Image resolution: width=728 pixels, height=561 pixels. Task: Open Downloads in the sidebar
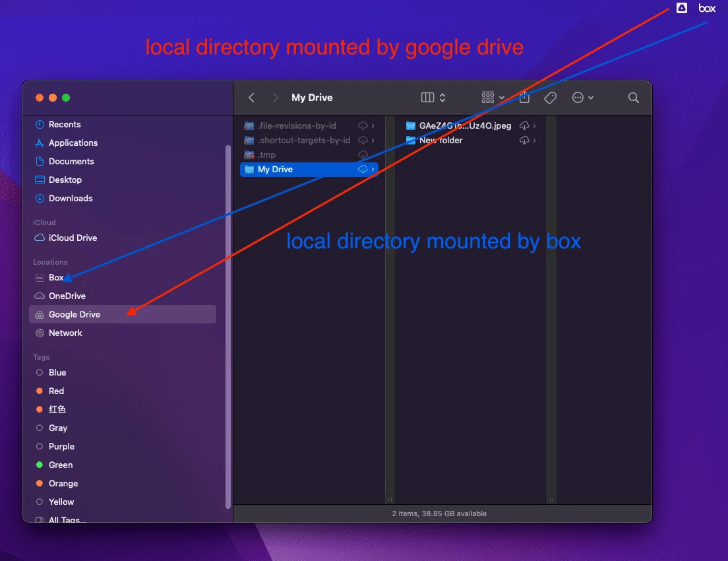point(123,199)
